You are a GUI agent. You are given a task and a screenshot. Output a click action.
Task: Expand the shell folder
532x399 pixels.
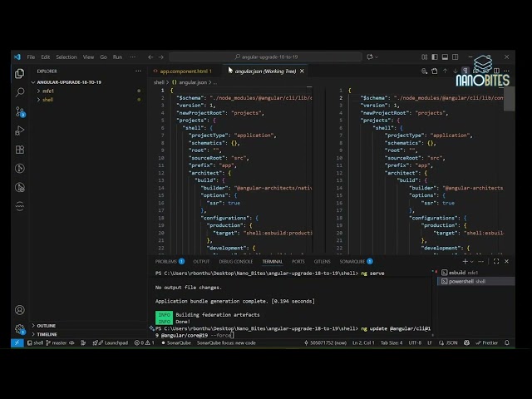point(88,100)
